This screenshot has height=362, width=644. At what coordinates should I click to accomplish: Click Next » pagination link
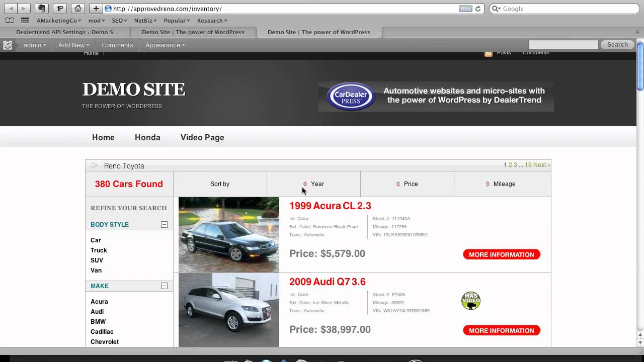pos(542,165)
